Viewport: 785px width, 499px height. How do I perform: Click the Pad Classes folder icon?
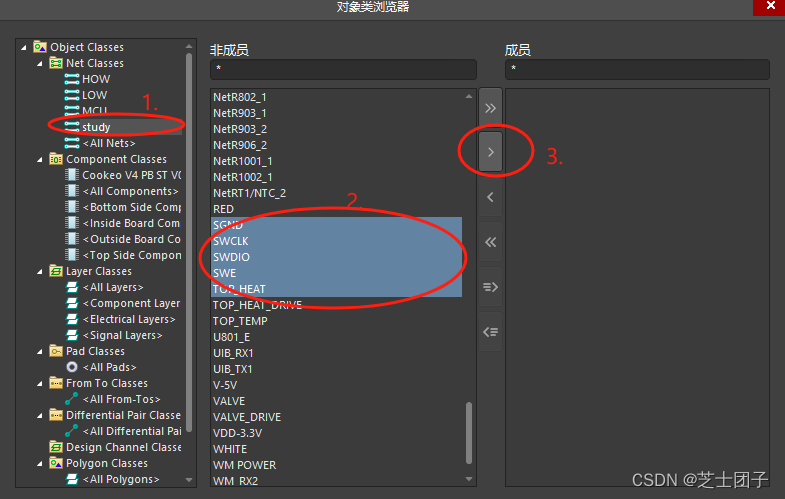pos(56,351)
